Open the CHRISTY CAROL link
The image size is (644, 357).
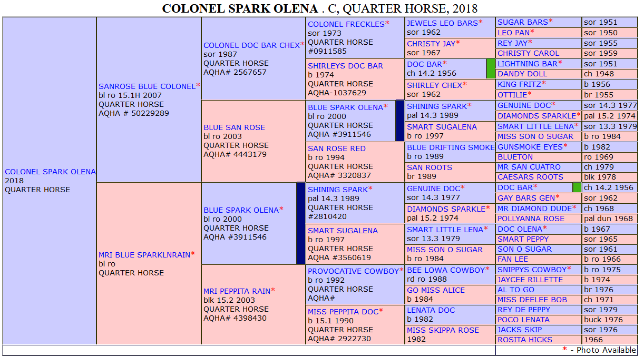[529, 53]
